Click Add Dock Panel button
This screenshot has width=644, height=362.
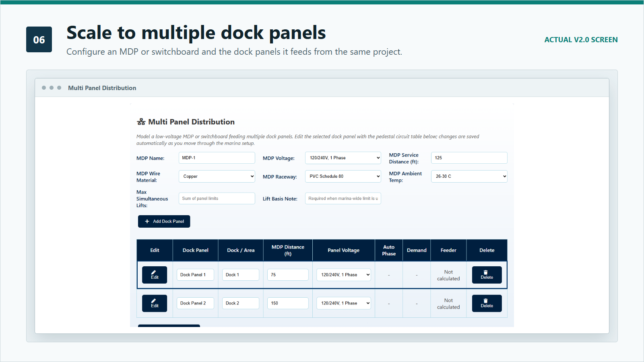(x=164, y=221)
